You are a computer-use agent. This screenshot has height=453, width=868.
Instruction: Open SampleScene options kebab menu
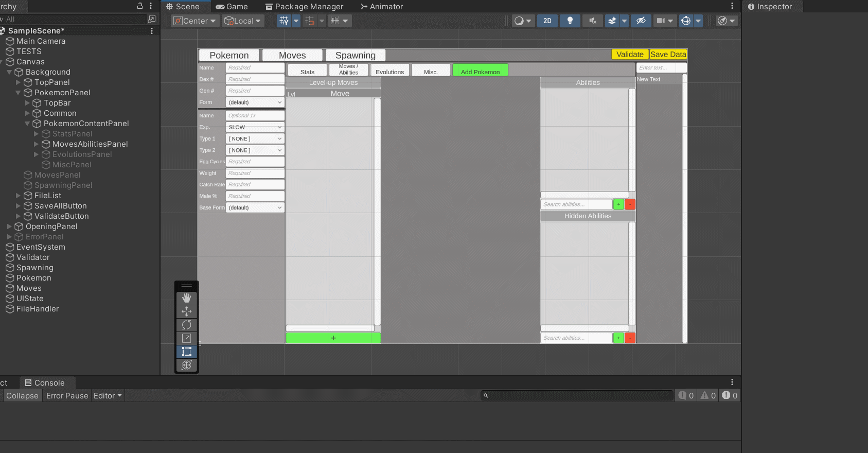pyautogui.click(x=152, y=31)
